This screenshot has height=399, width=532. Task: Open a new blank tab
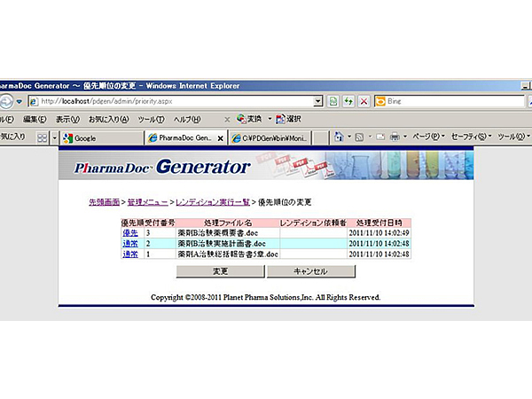pyautogui.click(x=319, y=138)
